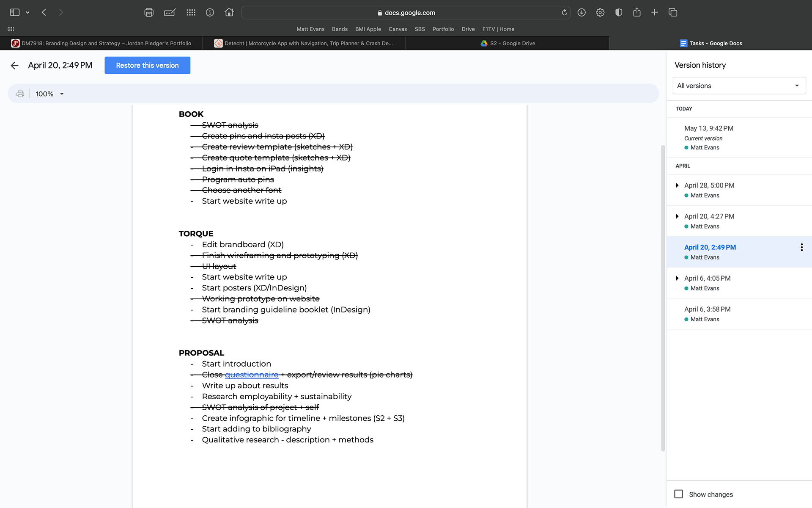Click the TORQUE heading text
The image size is (812, 508).
[x=196, y=234]
